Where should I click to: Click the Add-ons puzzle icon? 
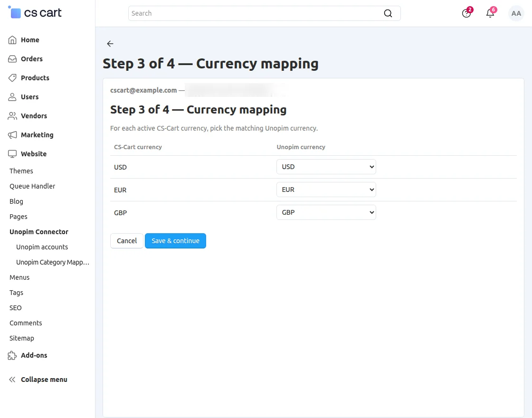12,356
